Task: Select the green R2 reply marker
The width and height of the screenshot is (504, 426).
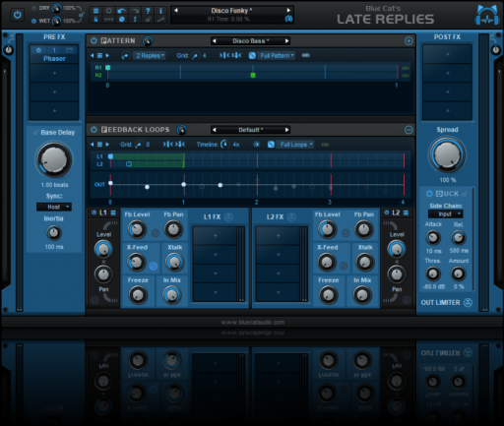Action: [253, 75]
